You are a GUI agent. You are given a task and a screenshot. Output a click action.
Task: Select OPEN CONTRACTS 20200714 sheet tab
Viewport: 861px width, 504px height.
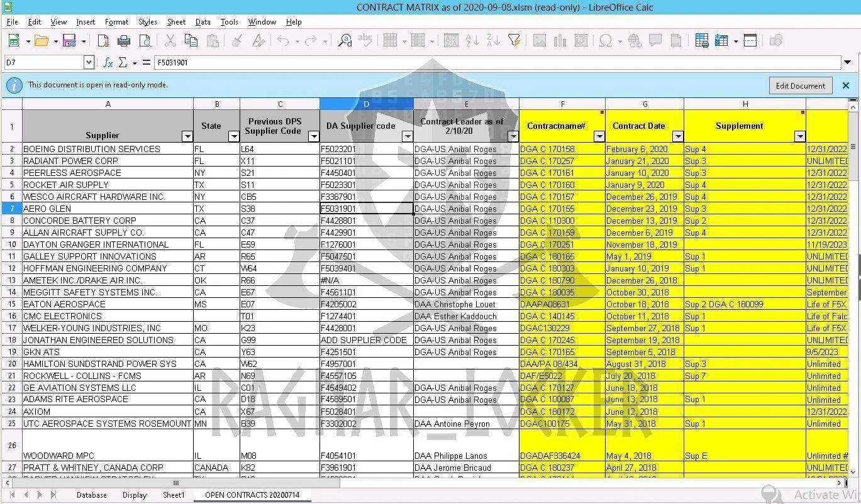coord(252,495)
